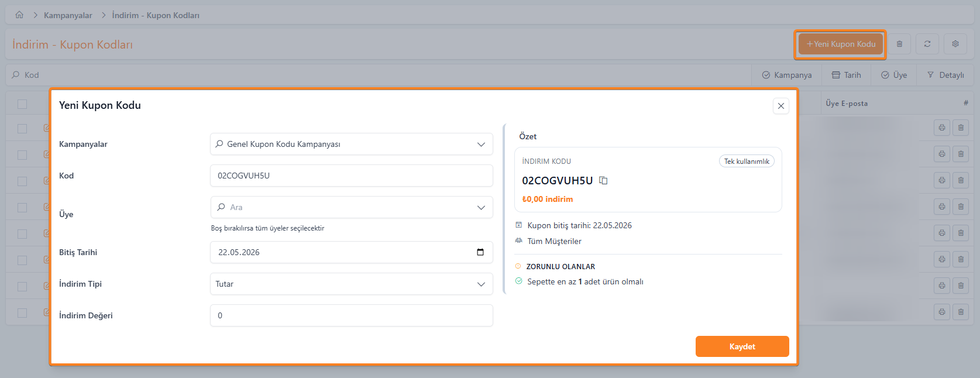This screenshot has width=980, height=378.
Task: Click the home icon in breadcrumb
Action: click(x=19, y=15)
